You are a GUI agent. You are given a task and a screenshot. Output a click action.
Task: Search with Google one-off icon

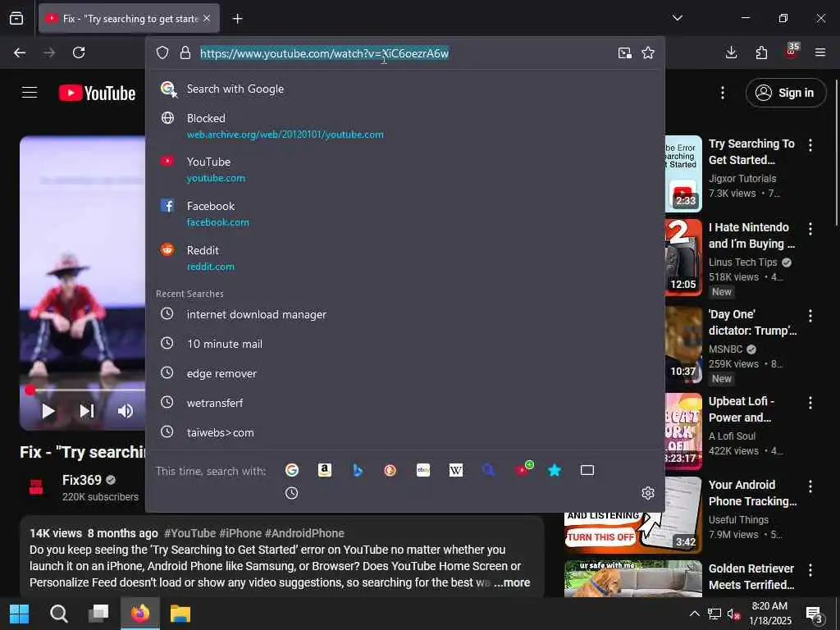[x=292, y=470]
